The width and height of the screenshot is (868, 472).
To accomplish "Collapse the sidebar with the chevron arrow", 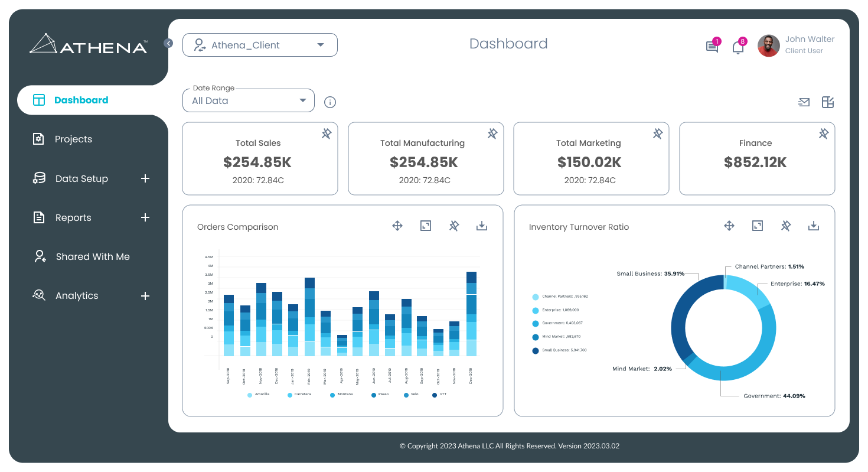I will [x=168, y=43].
